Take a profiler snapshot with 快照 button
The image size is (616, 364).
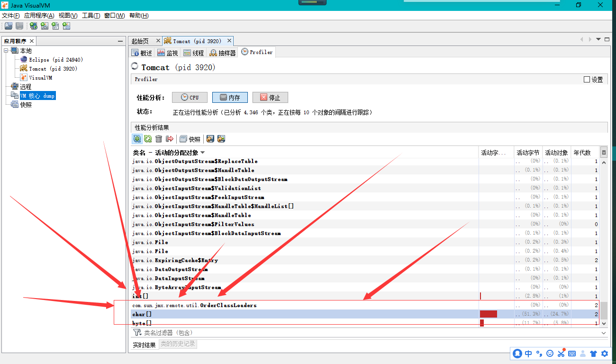190,139
